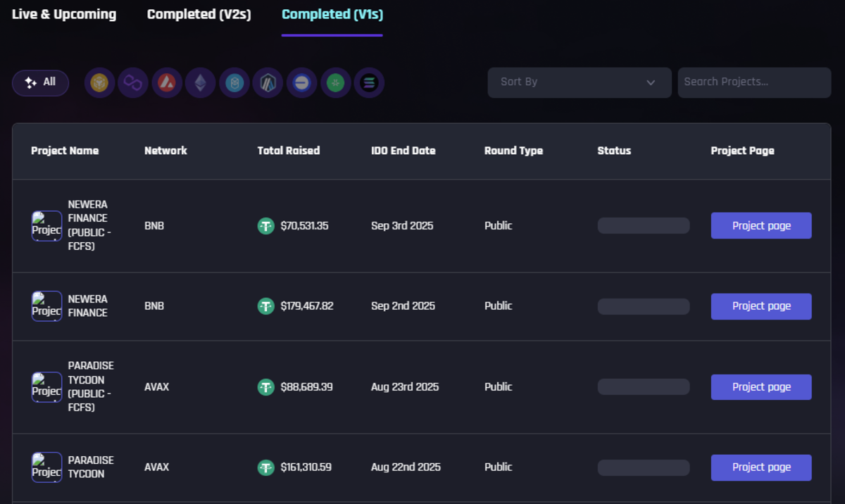Choose the Ethereum network filter icon
The height and width of the screenshot is (504, 845).
(x=200, y=82)
